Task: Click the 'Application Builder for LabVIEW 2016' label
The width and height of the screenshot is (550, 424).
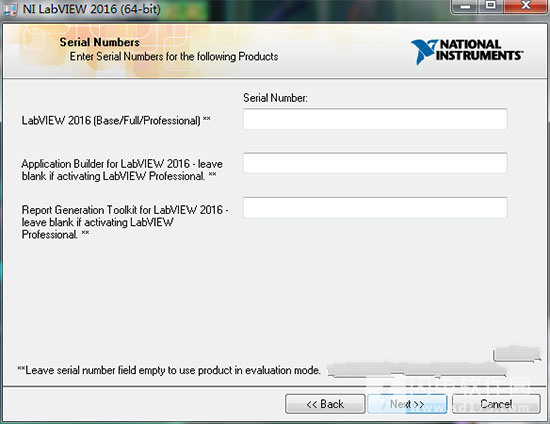Action: click(x=122, y=170)
